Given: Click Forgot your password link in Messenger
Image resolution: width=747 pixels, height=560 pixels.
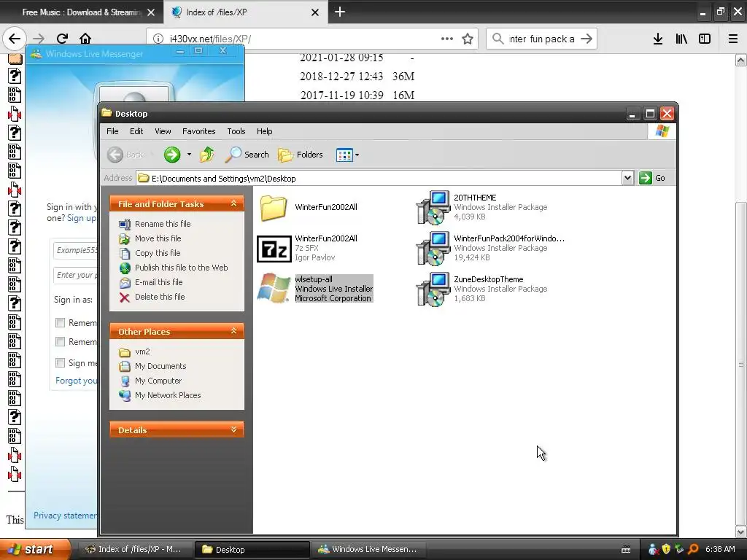Looking at the screenshot, I should tap(76, 381).
